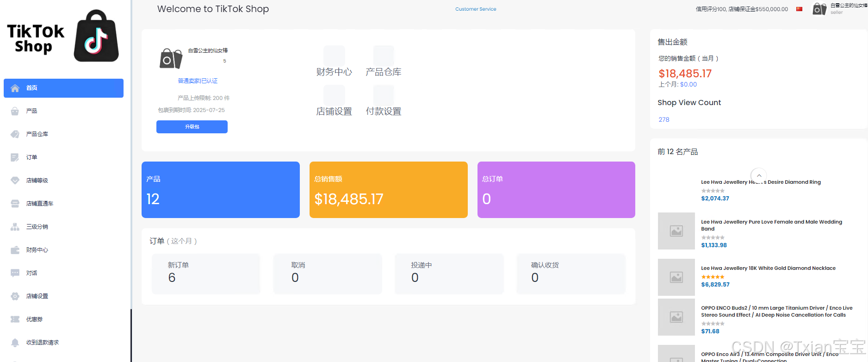The height and width of the screenshot is (362, 868).
Task: Open the seller account menu in header
Action: point(840,9)
